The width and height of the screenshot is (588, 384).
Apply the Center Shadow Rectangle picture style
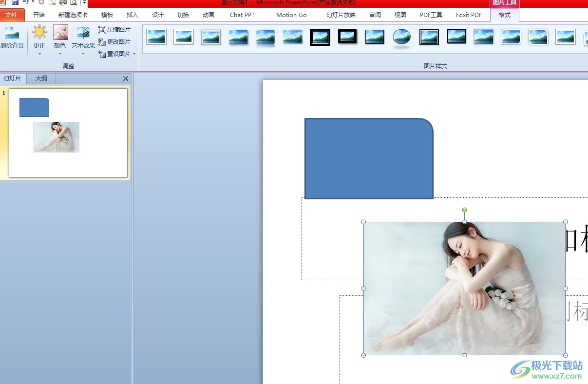484,37
